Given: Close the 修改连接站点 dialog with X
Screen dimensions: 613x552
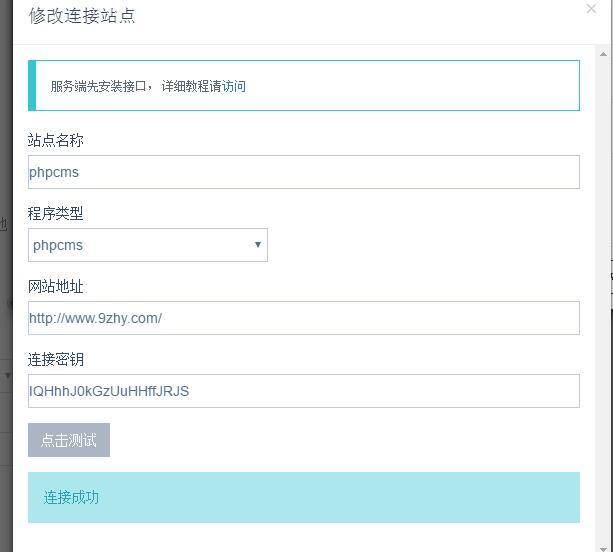Looking at the screenshot, I should [x=591, y=8].
